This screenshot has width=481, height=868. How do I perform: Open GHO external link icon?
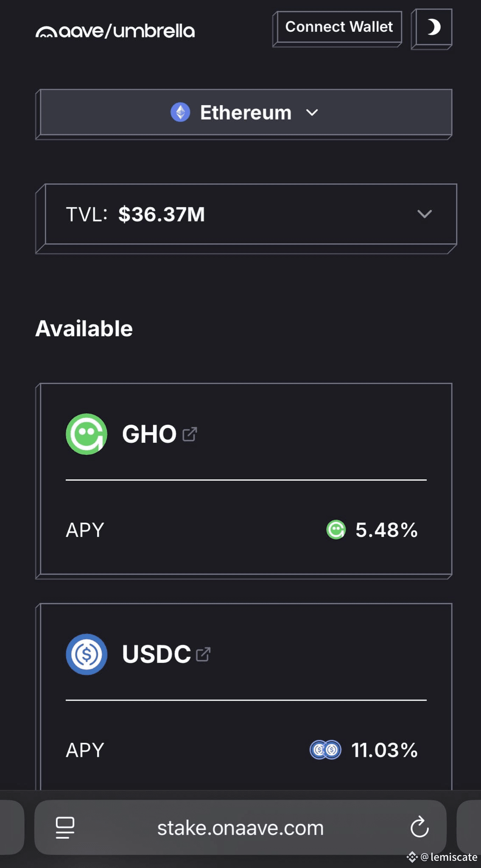coord(190,434)
